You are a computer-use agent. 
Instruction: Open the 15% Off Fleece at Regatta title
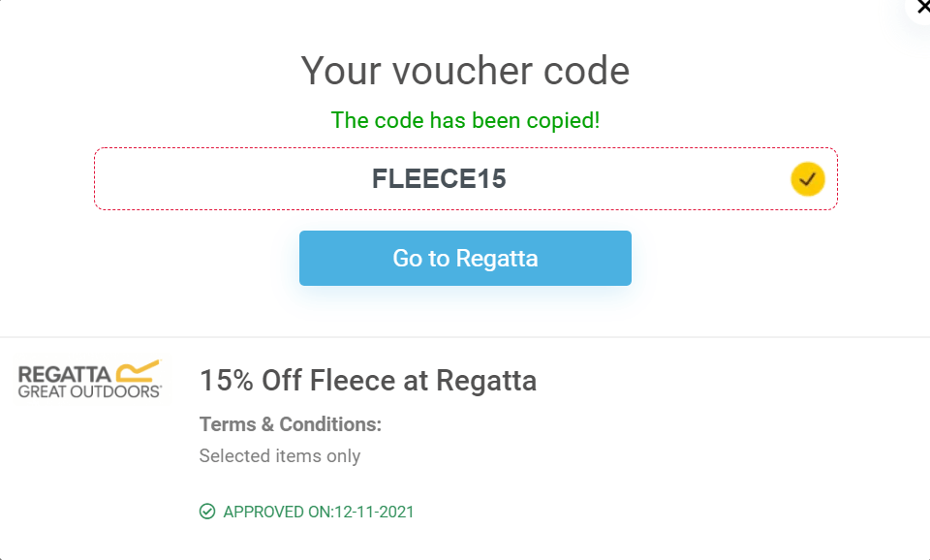click(x=368, y=380)
